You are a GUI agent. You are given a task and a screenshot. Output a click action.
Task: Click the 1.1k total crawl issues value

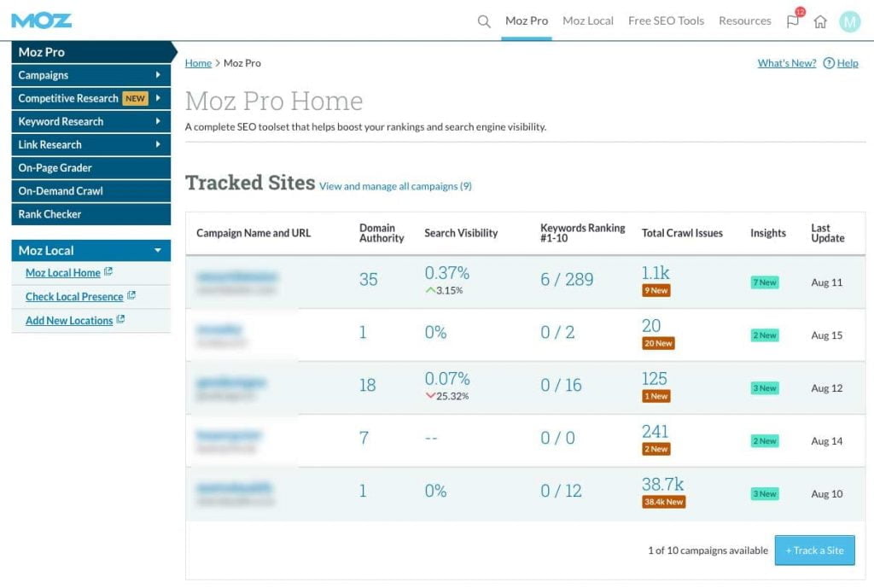[655, 272]
